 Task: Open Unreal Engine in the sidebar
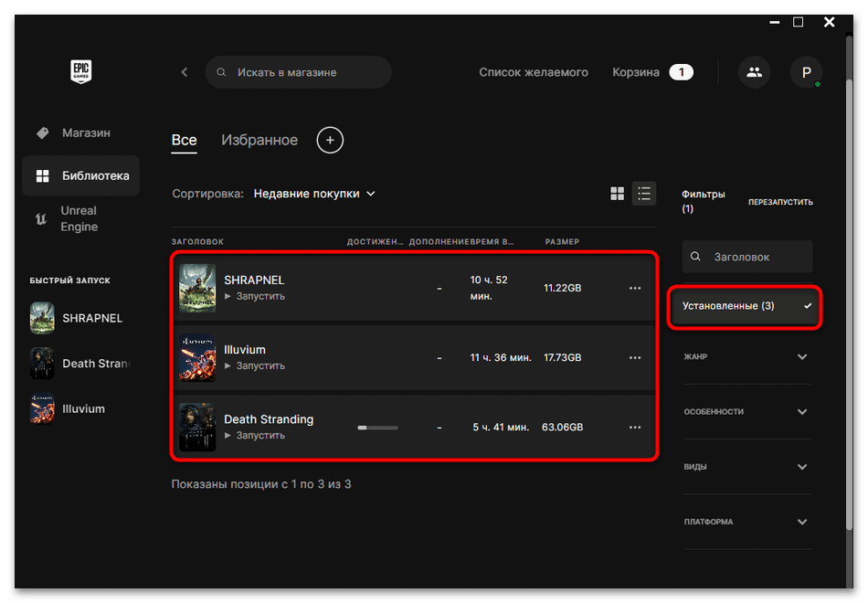(80, 218)
